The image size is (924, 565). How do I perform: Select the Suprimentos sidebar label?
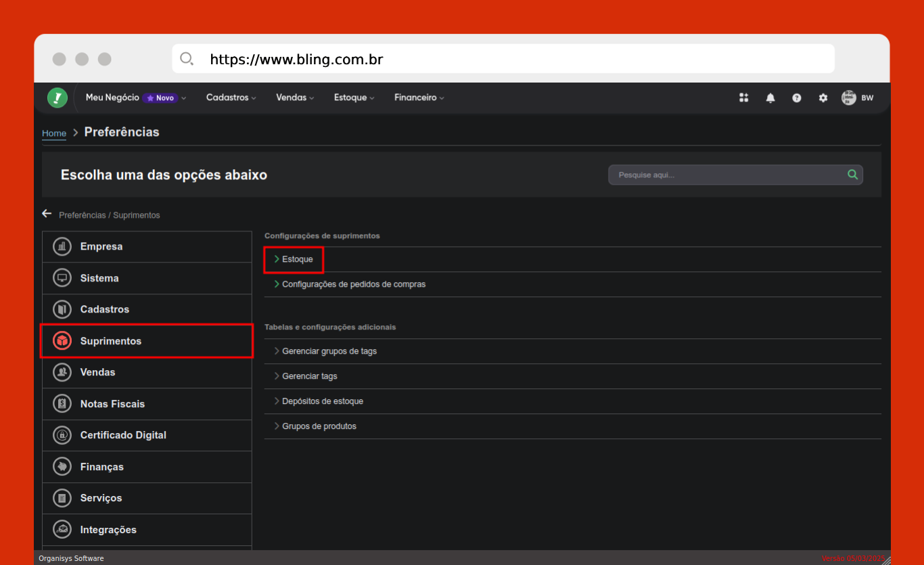(111, 341)
